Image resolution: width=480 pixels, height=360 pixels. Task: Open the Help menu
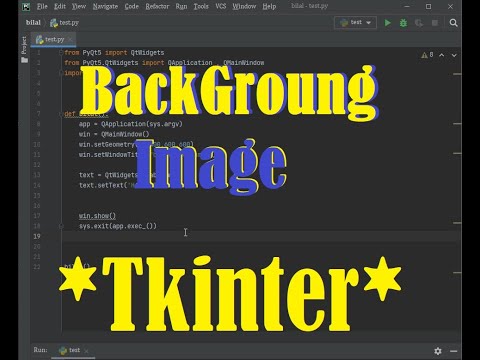[269, 6]
